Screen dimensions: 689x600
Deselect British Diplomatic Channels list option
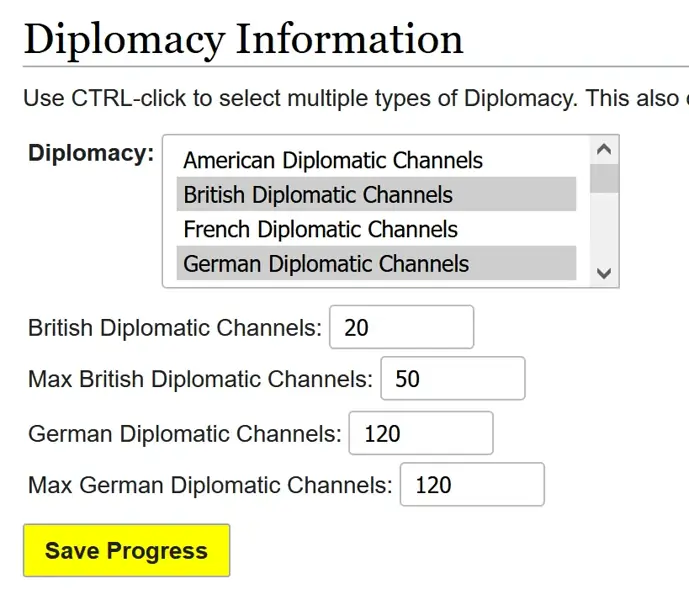(318, 195)
